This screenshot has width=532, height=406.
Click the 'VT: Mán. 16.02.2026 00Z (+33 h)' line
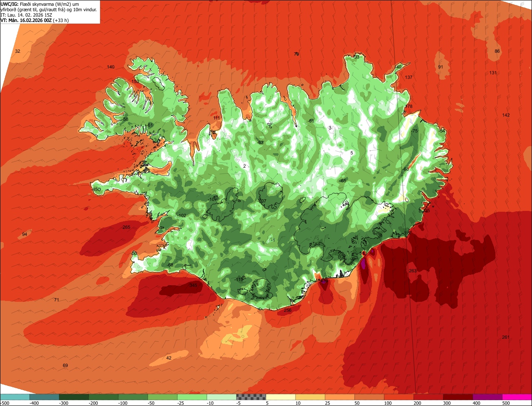click(x=35, y=20)
